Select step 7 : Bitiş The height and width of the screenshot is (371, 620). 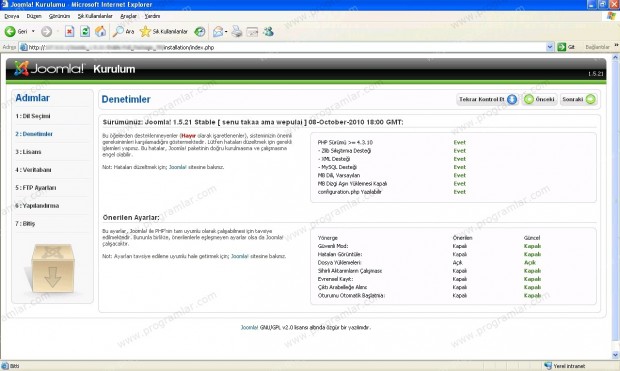(x=25, y=224)
